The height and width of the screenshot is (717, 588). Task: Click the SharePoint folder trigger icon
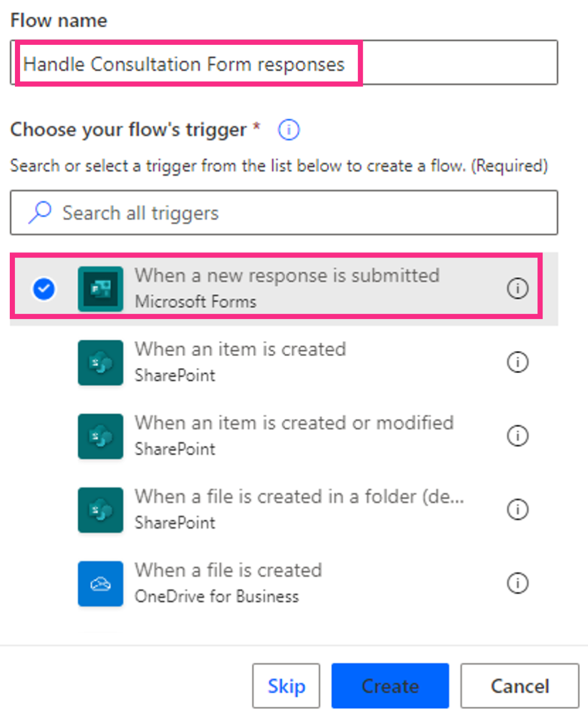(x=100, y=509)
